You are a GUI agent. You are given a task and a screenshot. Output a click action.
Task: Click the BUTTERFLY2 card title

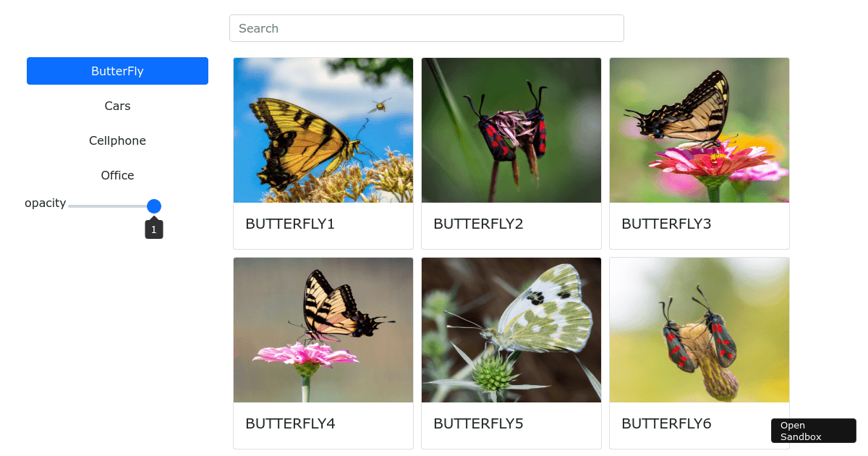478,224
